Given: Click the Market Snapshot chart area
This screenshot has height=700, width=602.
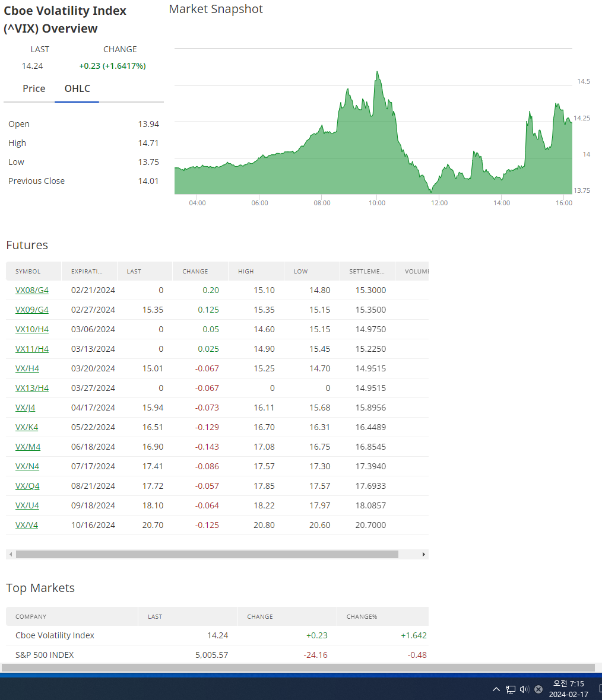Looking at the screenshot, I should [373, 121].
